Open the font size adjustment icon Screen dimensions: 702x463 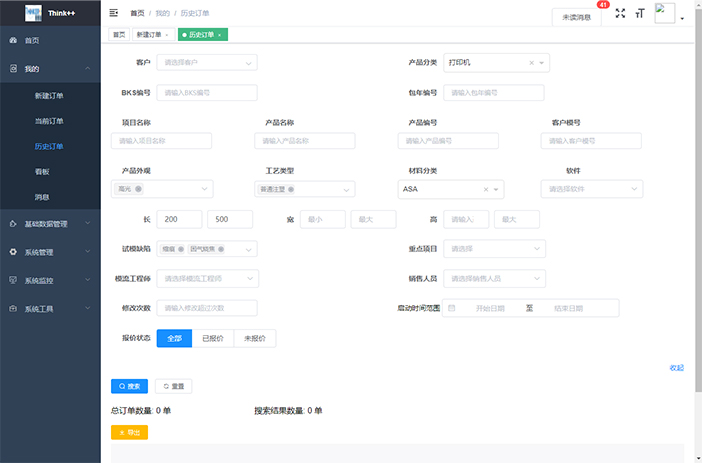(640, 13)
